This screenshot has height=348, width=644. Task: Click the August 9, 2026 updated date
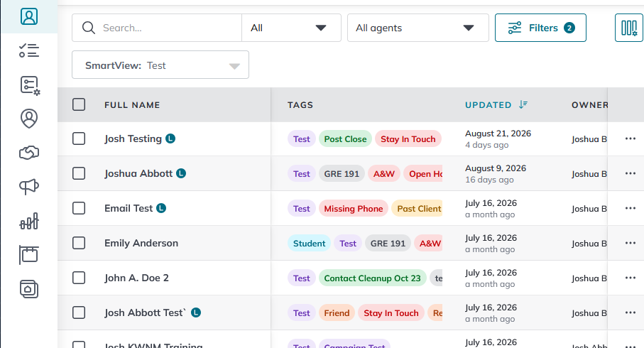coord(496,168)
